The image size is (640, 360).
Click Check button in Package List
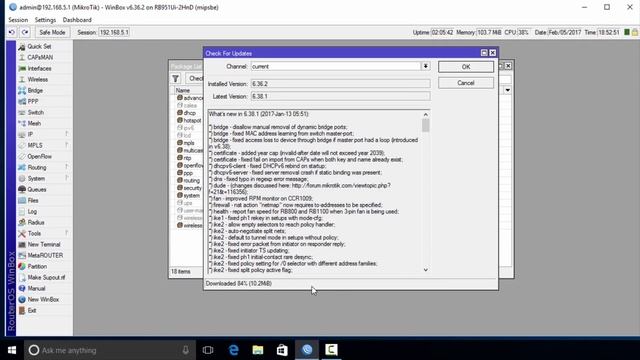pyautogui.click(x=194, y=78)
